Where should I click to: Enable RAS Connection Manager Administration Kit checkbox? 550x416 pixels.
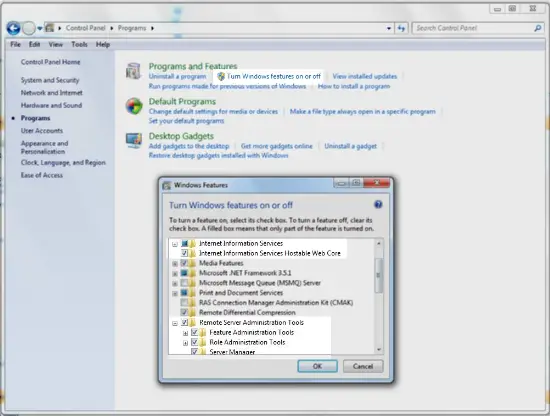(185, 302)
